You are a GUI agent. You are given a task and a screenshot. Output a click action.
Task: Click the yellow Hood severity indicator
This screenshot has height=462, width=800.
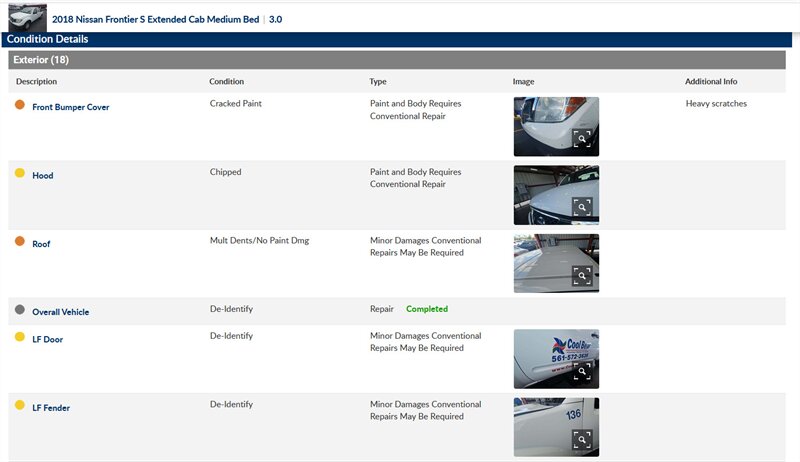pyautogui.click(x=20, y=174)
